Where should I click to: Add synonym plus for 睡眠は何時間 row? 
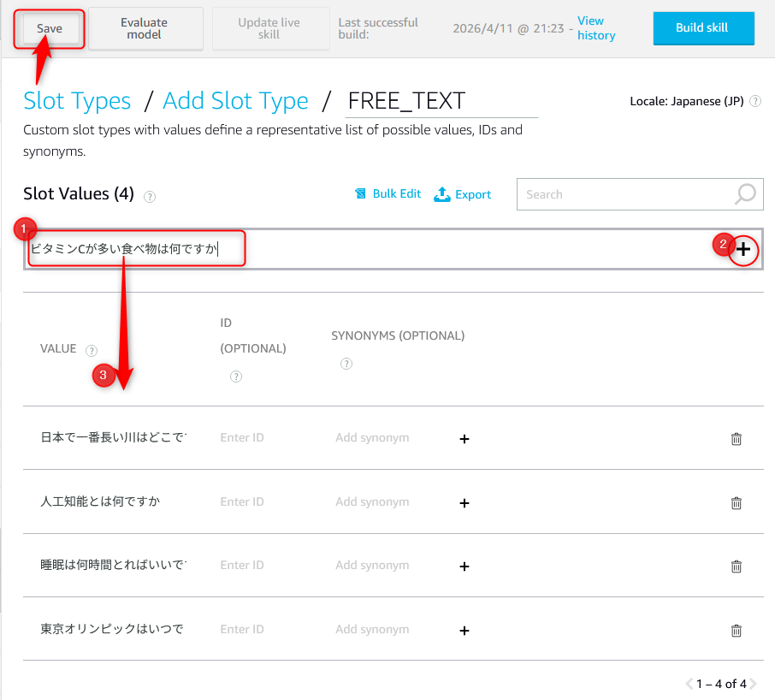[464, 566]
